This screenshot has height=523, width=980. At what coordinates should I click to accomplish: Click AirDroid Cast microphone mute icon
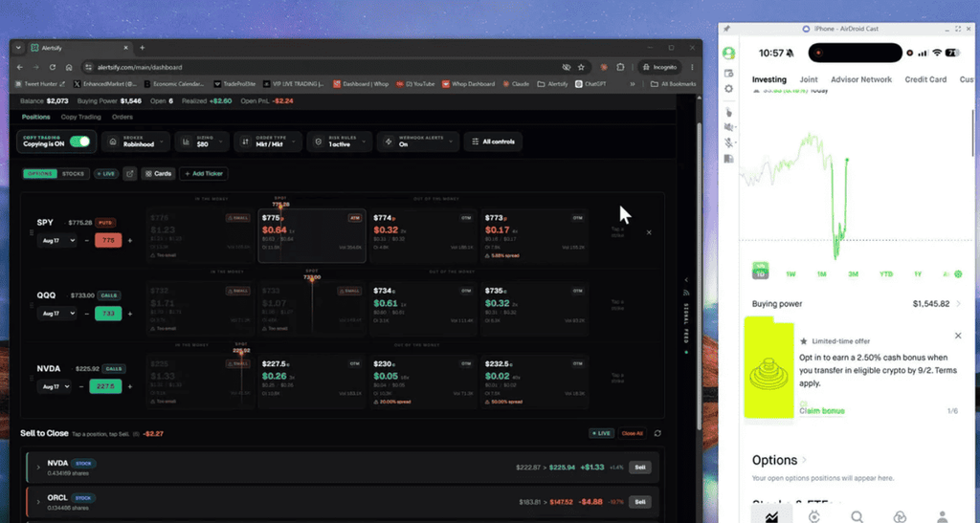[728, 142]
